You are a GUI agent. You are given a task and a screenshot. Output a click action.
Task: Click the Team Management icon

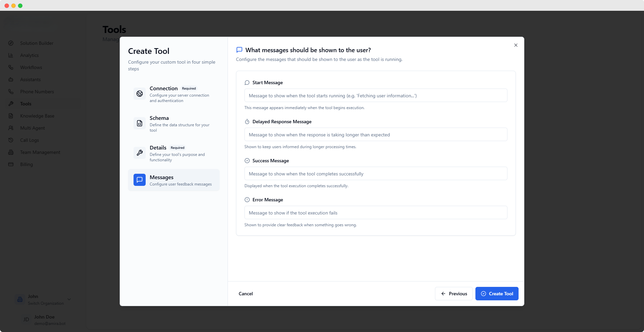[11, 152]
